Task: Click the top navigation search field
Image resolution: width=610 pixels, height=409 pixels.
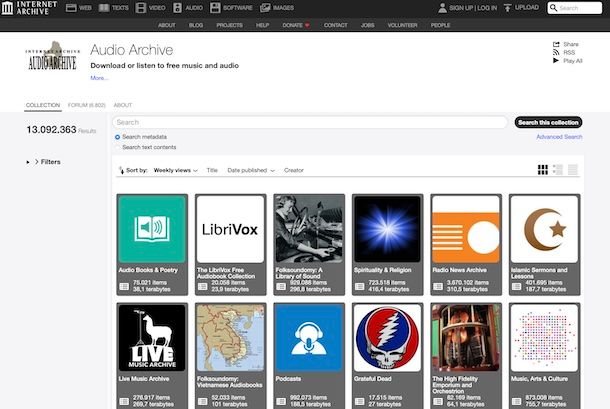Action: tap(575, 8)
